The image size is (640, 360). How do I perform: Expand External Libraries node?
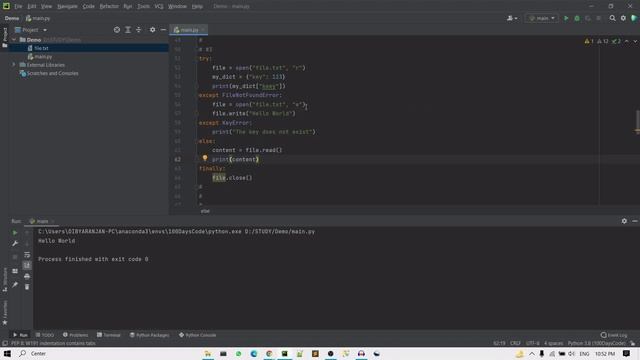tap(14, 65)
